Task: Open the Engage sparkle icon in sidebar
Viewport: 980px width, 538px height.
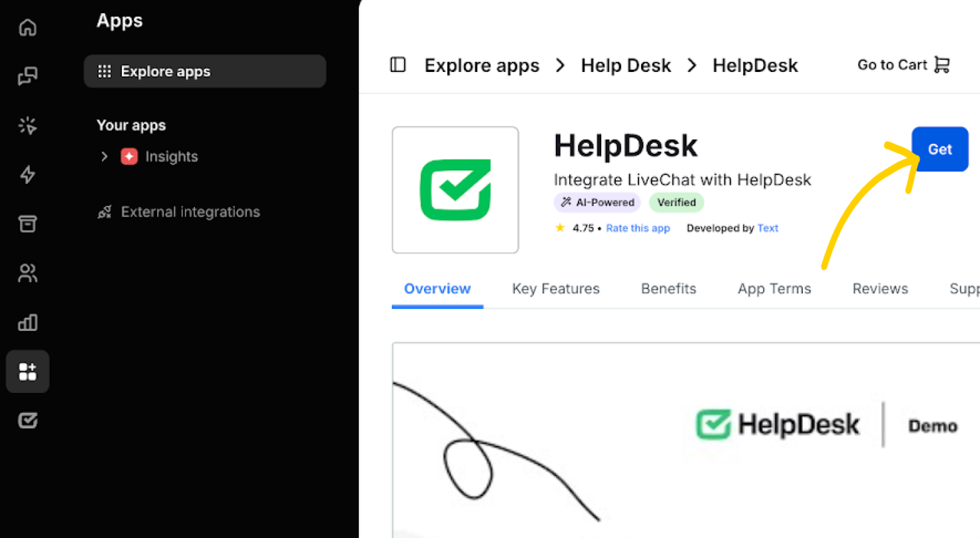Action: point(27,125)
